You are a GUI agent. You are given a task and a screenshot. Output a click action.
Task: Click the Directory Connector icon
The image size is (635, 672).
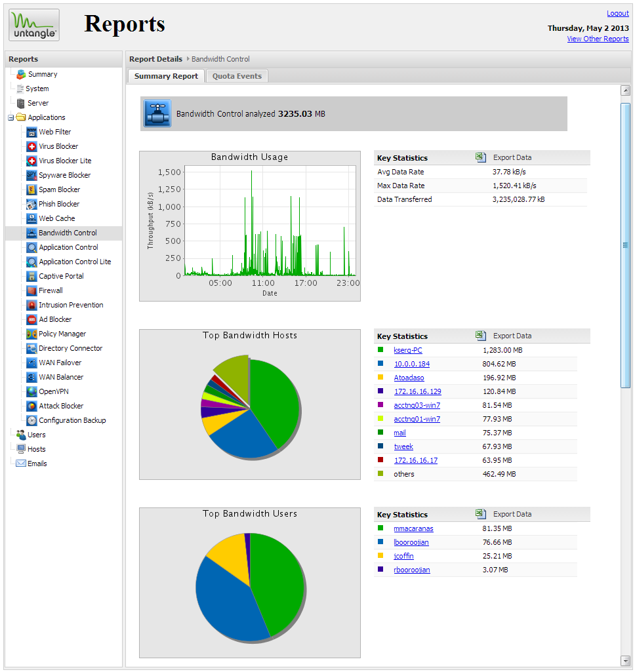(x=31, y=348)
